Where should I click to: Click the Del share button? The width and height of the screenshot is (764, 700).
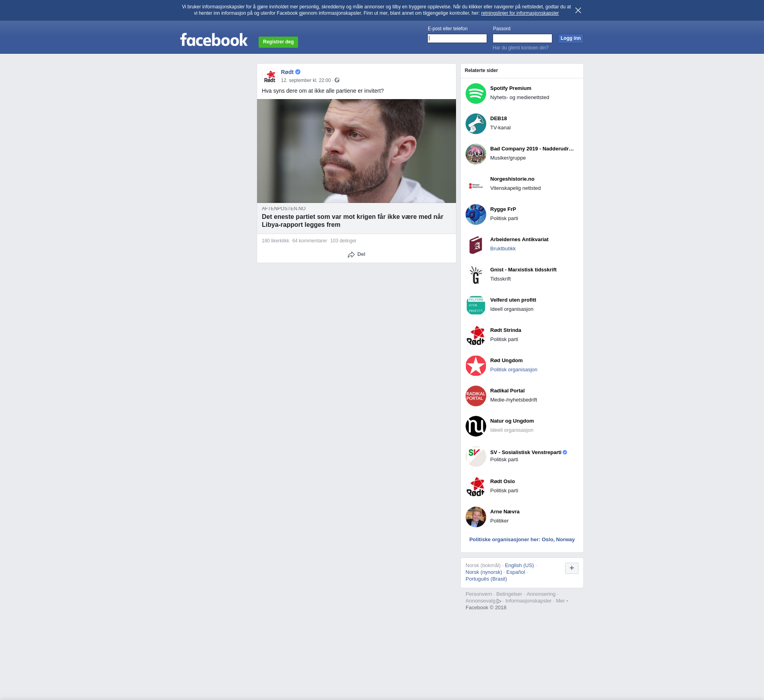coord(357,254)
